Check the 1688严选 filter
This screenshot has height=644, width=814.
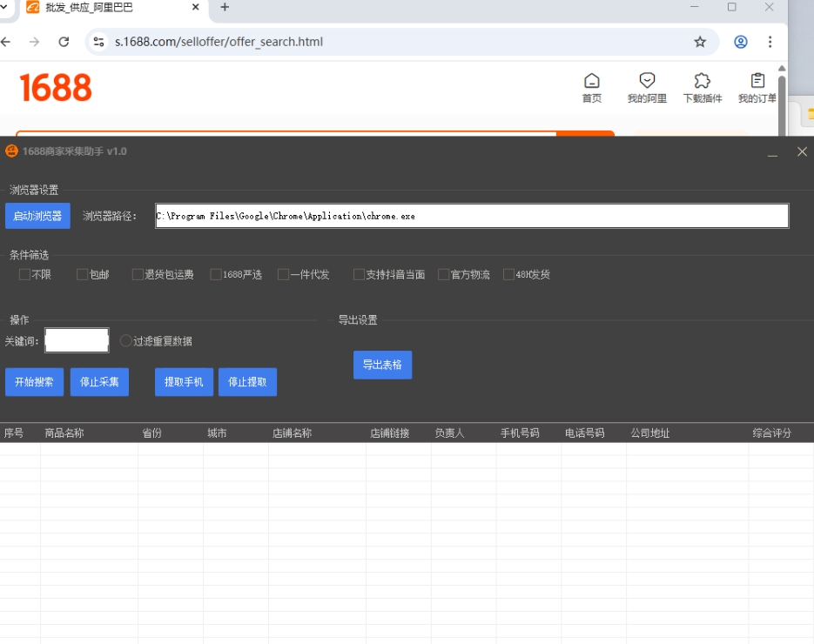[x=216, y=275]
